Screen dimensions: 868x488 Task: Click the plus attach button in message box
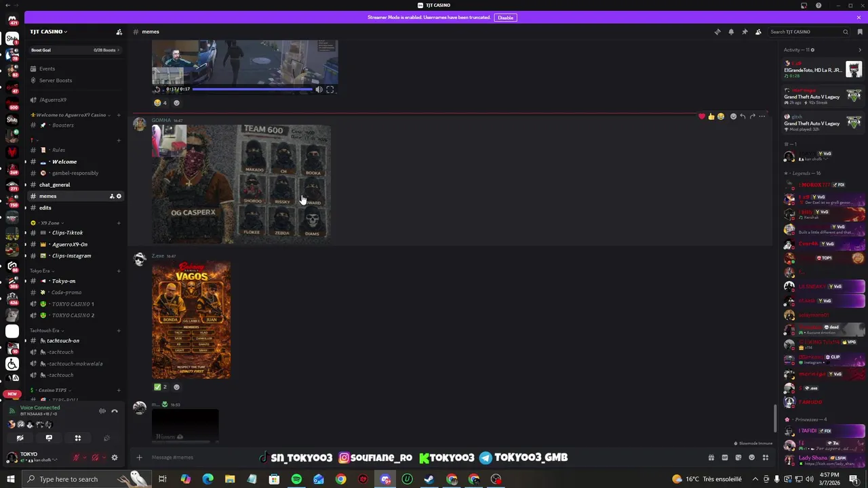tap(139, 457)
